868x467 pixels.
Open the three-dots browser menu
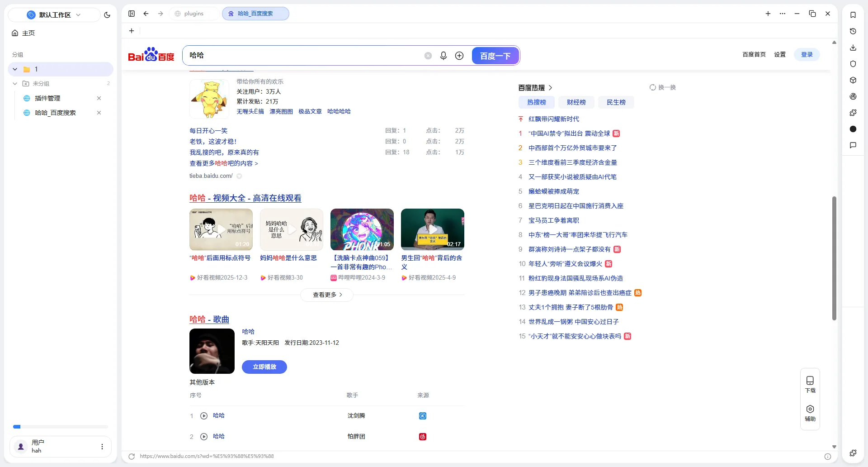783,14
